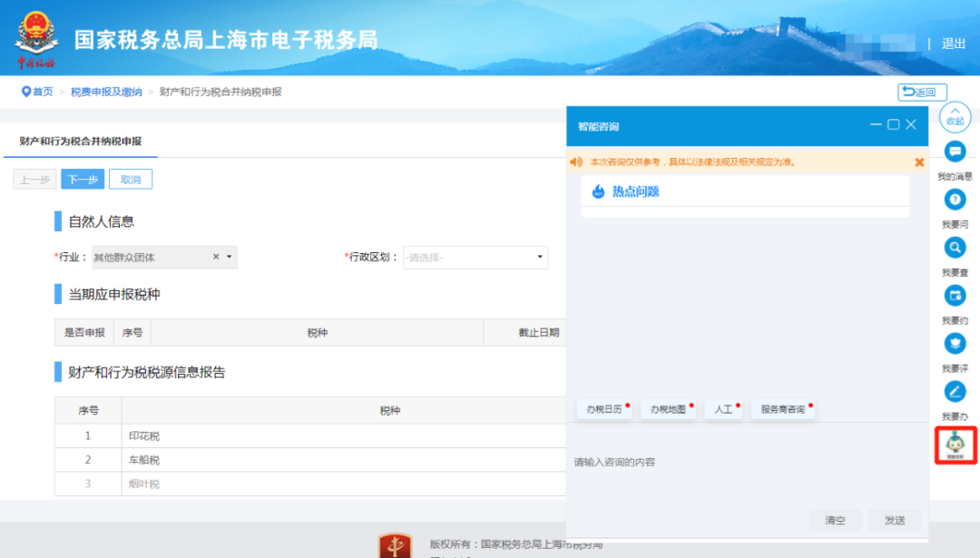
Task: Click the footer tax emblem icon
Action: [395, 545]
